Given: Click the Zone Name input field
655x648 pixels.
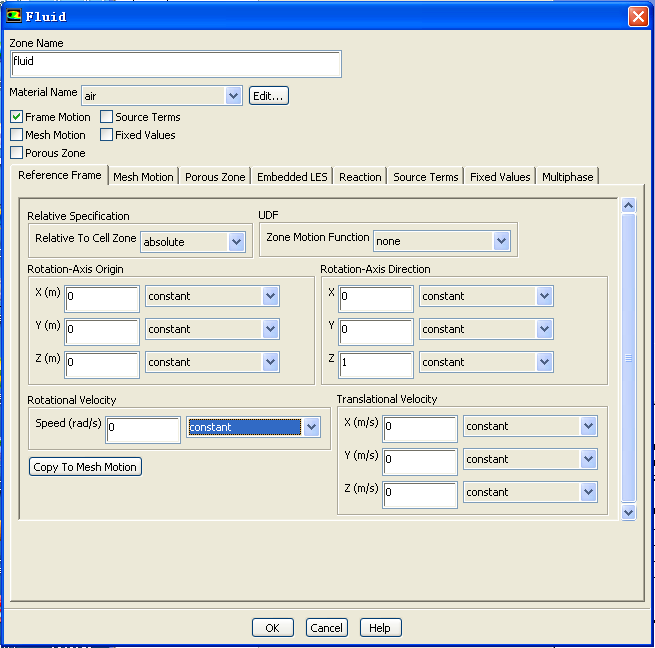Looking at the screenshot, I should coord(175,64).
